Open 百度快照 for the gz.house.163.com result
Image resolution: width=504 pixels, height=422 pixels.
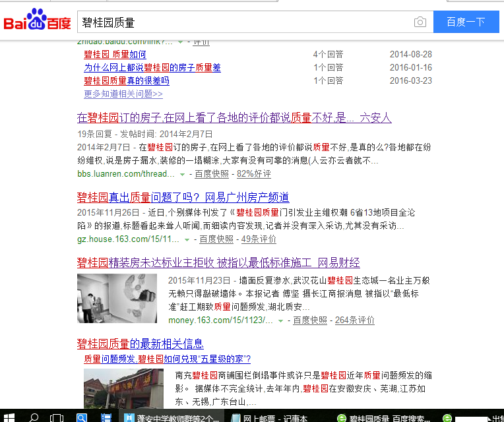[x=216, y=239]
